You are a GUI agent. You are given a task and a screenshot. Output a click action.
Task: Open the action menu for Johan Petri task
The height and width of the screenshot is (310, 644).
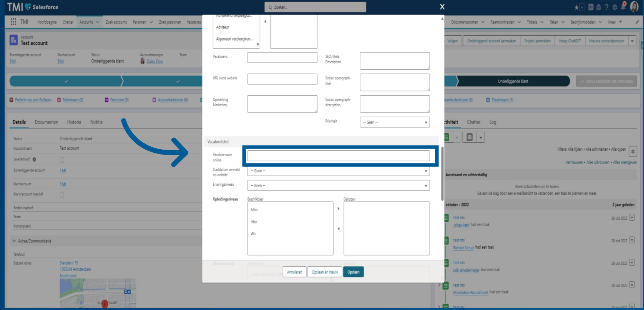click(632, 218)
